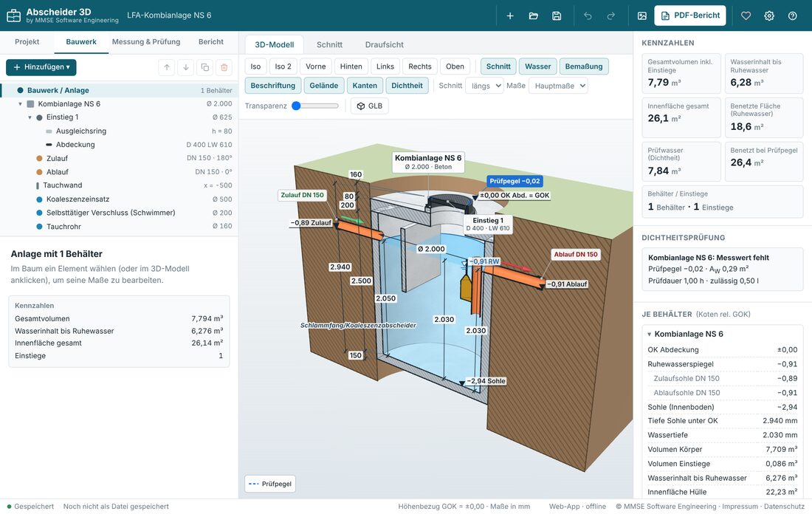Image resolution: width=812 pixels, height=514 pixels.
Task: Create a new project with plus icon
Action: [x=510, y=16]
